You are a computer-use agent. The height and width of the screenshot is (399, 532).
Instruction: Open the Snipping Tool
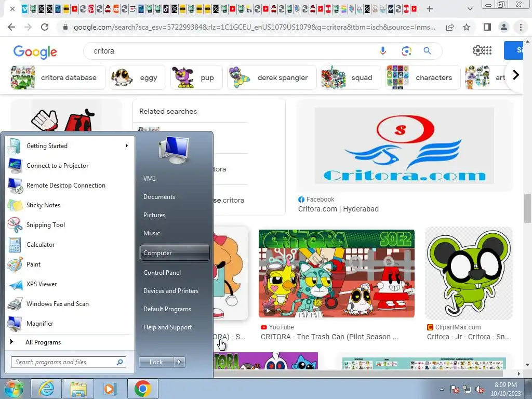(70, 224)
